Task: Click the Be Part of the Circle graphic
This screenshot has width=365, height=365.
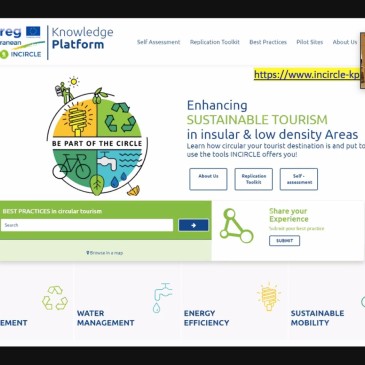Action: point(97,137)
